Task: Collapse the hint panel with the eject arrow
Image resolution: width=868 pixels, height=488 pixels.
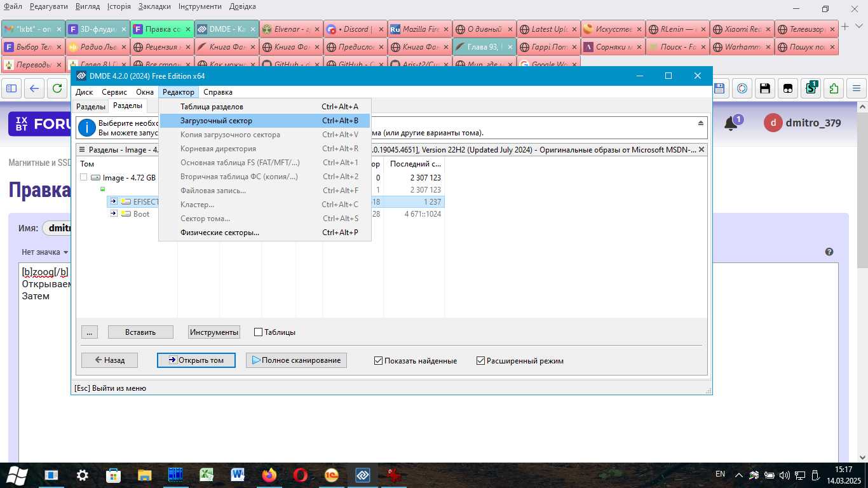Action: click(701, 123)
